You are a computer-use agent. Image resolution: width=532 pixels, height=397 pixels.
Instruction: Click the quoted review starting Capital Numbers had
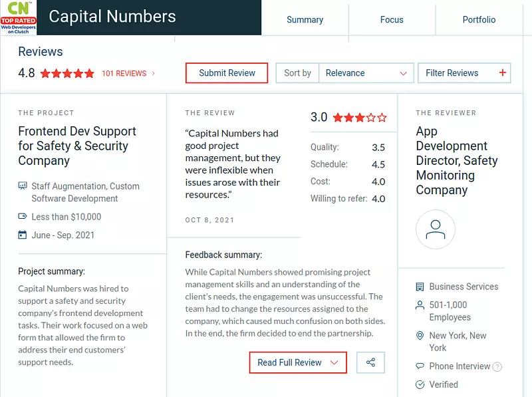pyautogui.click(x=233, y=164)
